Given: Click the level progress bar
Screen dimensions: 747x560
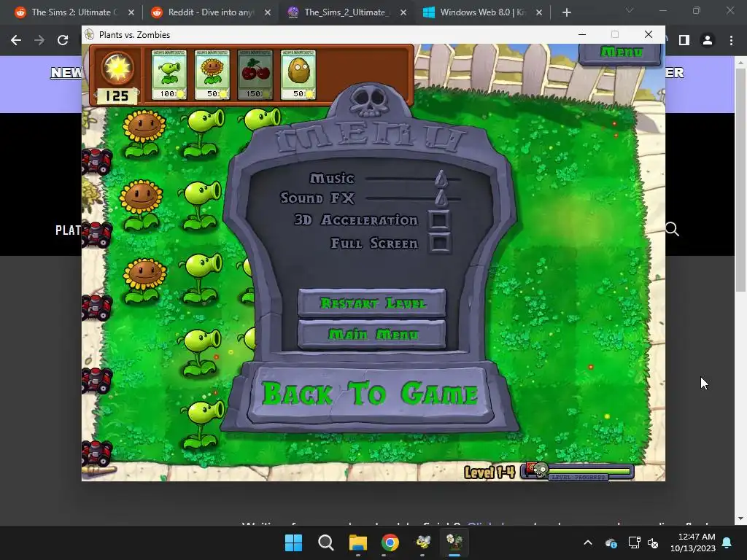Looking at the screenshot, I should (x=578, y=472).
